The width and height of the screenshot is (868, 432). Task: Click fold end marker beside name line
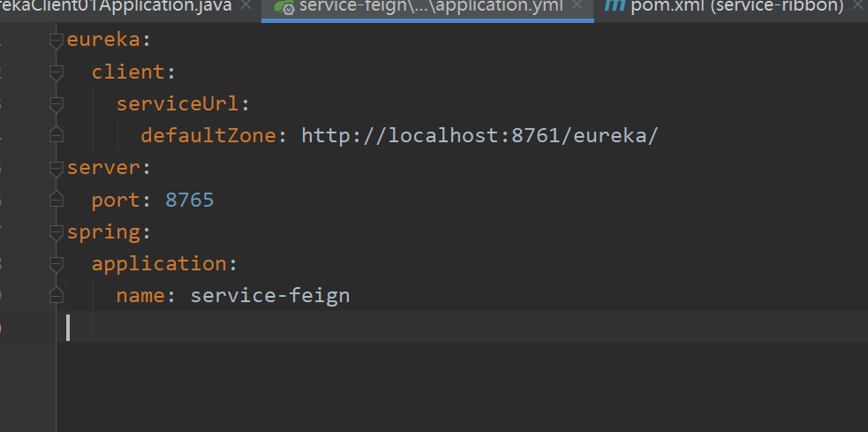click(57, 295)
